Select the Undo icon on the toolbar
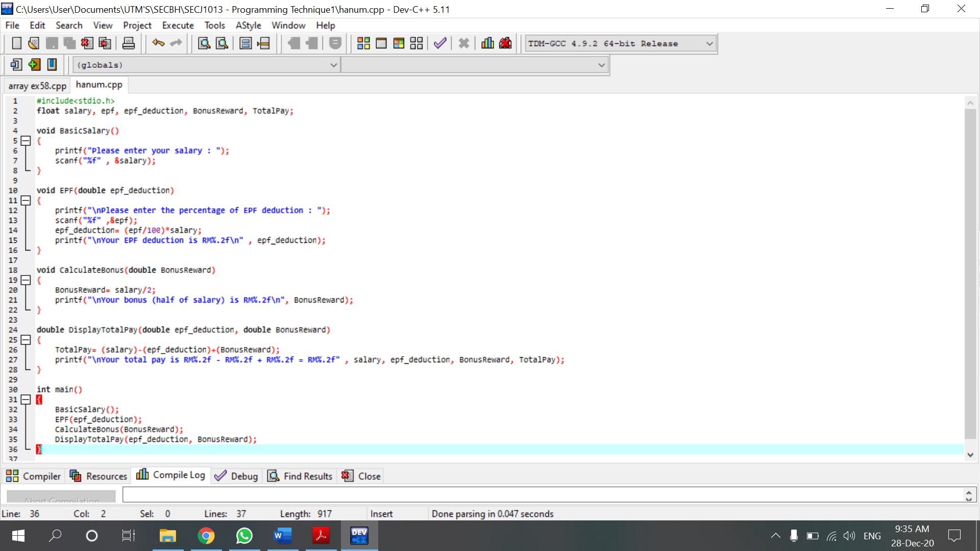The width and height of the screenshot is (980, 551). point(158,43)
